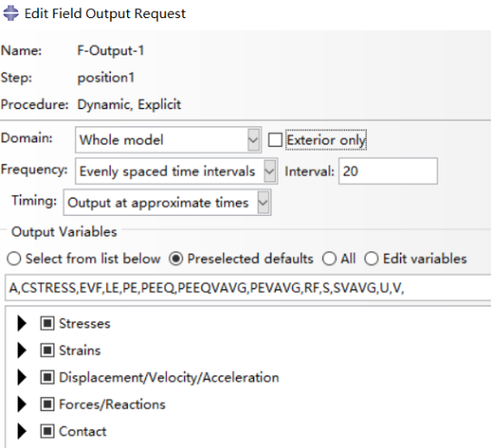Expand the Contact tree node
The height and width of the screenshot is (448, 491).
coord(22,431)
